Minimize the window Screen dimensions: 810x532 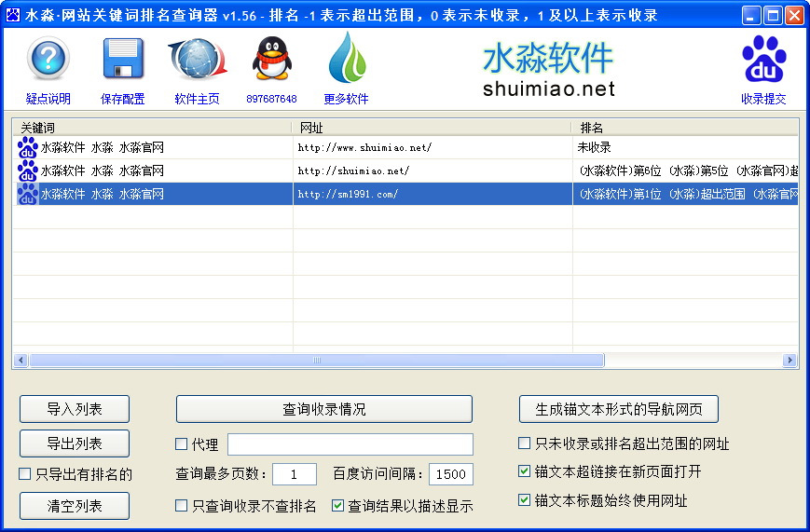coord(751,16)
